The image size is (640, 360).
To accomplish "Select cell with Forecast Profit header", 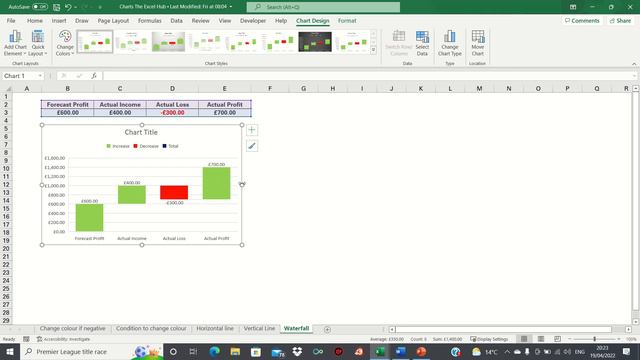I will 67,104.
